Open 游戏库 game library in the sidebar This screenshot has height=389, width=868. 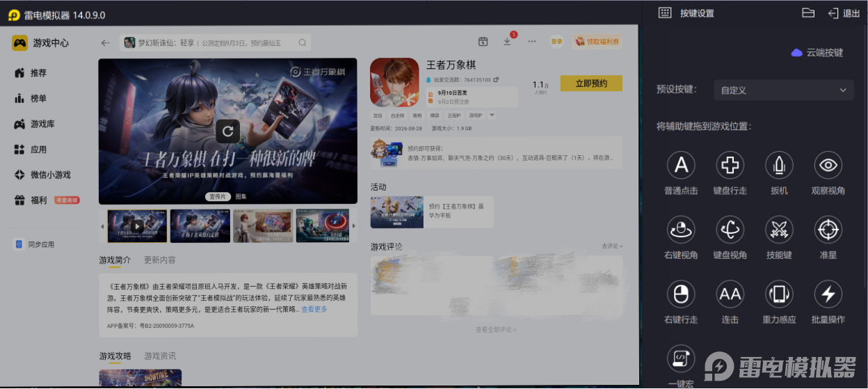(x=35, y=124)
